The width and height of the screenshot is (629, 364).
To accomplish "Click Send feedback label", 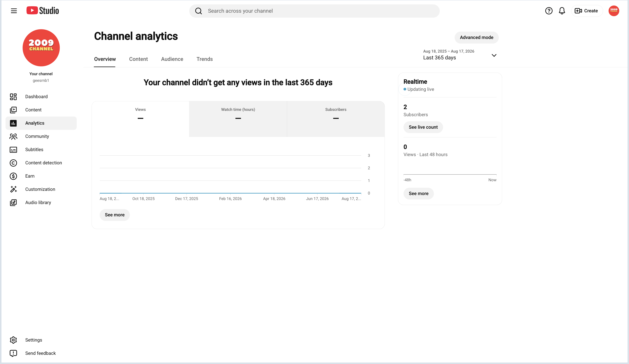I will pyautogui.click(x=40, y=353).
